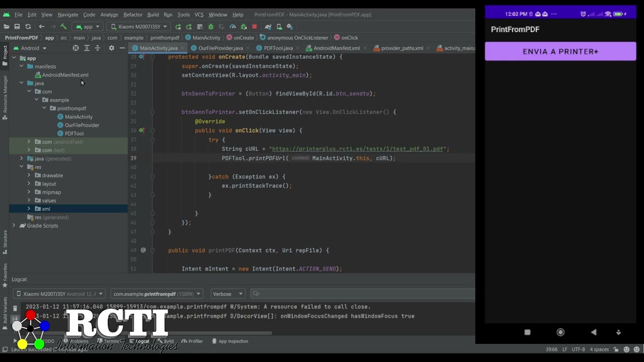This screenshot has height=362, width=644.
Task: Click the Sync Project with Gradle icon
Action: coord(268,27)
